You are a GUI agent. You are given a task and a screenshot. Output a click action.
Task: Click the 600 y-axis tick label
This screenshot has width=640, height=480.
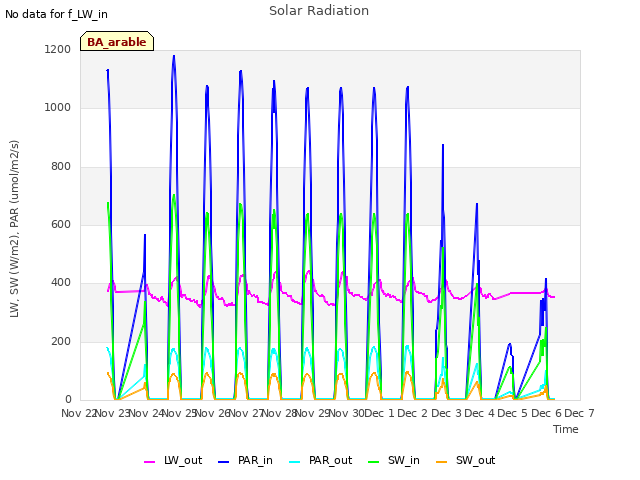tap(61, 224)
